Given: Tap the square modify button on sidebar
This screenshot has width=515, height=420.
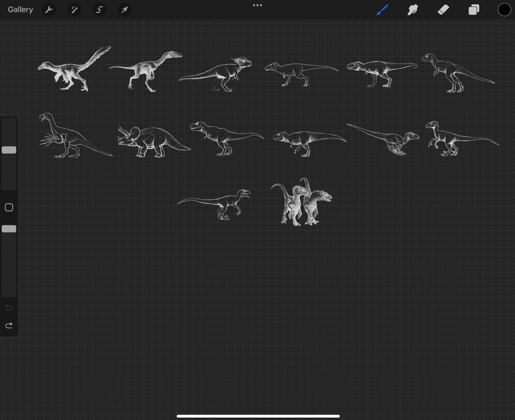Looking at the screenshot, I should click(x=9, y=207).
